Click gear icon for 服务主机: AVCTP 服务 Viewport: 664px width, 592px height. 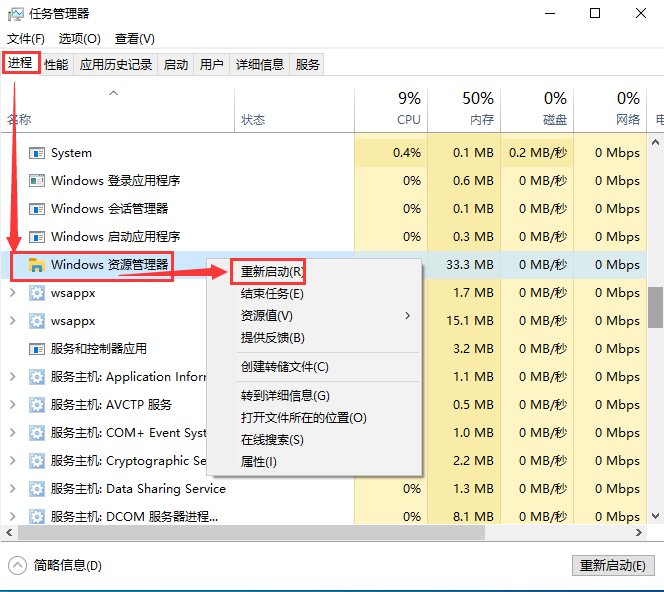coord(37,405)
